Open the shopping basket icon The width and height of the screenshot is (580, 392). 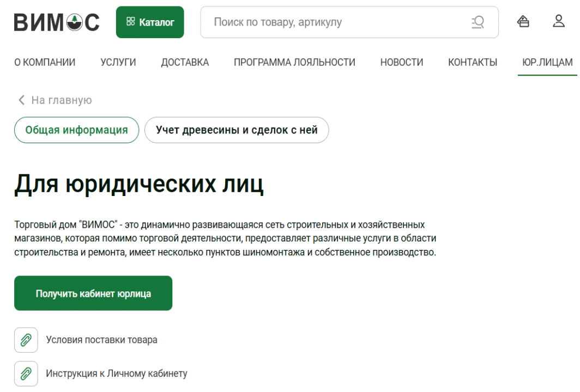tap(523, 22)
